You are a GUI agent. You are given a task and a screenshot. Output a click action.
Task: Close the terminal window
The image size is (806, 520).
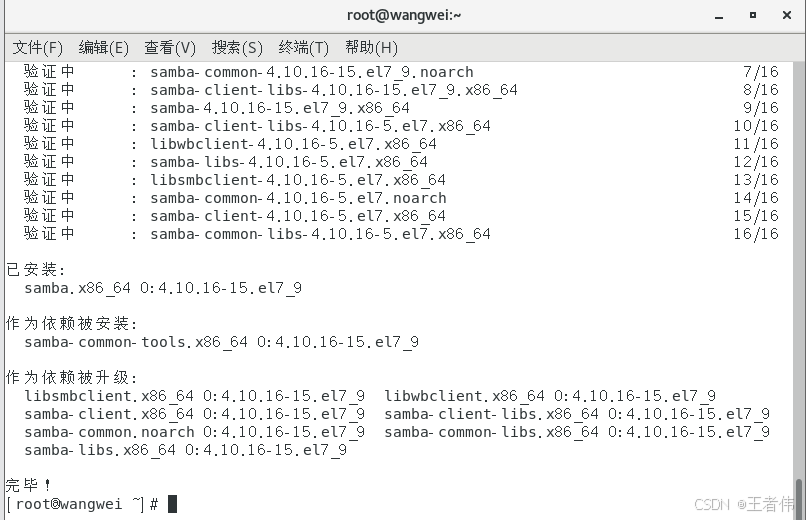(x=786, y=15)
